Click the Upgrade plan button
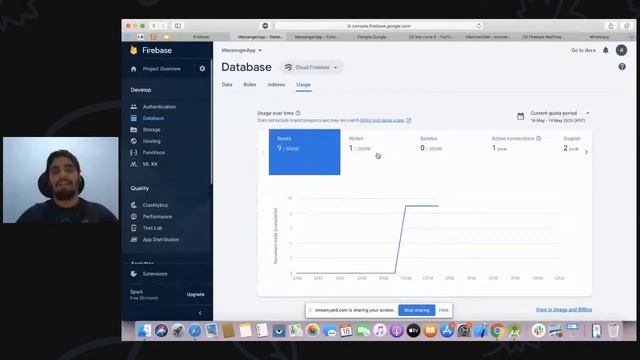The image size is (640, 360). [196, 294]
